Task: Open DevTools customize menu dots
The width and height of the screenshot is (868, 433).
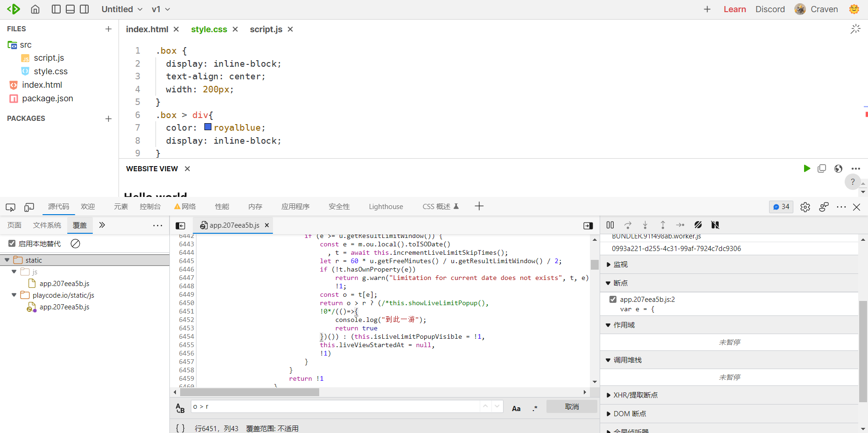Action: (841, 207)
